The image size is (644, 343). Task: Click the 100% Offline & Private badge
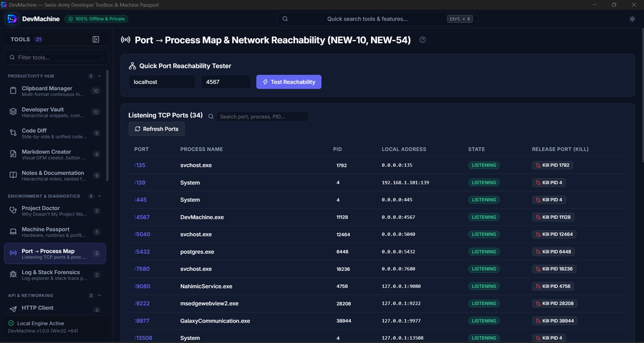pyautogui.click(x=96, y=19)
